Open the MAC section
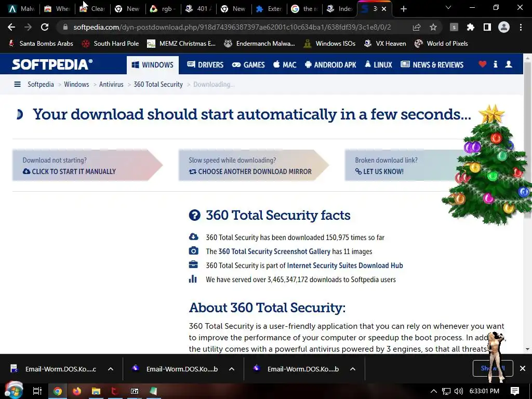This screenshot has height=399, width=532. click(x=285, y=65)
